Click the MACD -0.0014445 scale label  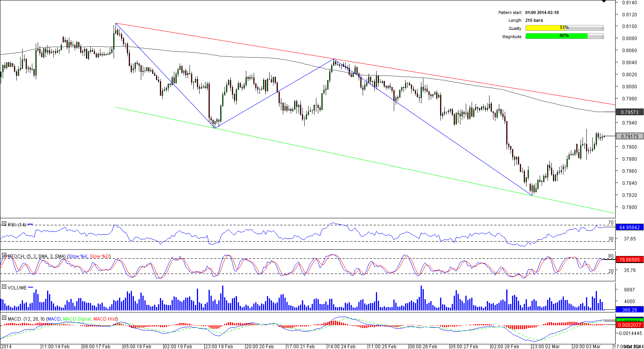pyautogui.click(x=630, y=333)
